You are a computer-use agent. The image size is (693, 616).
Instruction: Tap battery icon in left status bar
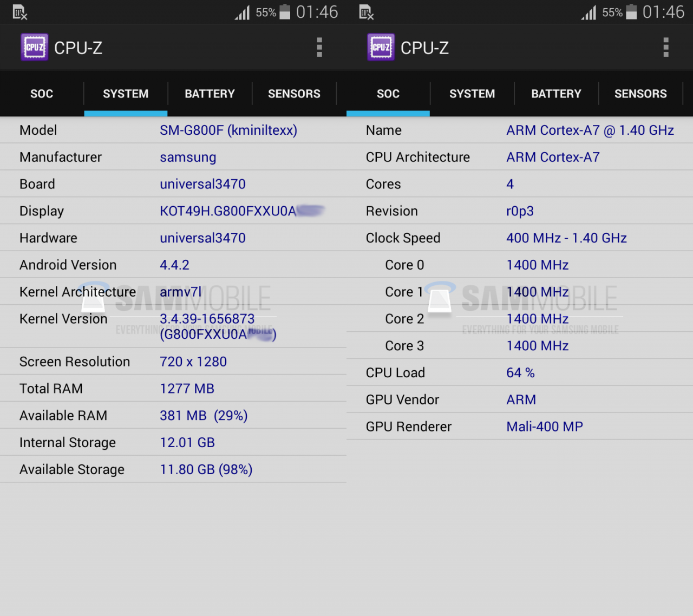point(285,12)
